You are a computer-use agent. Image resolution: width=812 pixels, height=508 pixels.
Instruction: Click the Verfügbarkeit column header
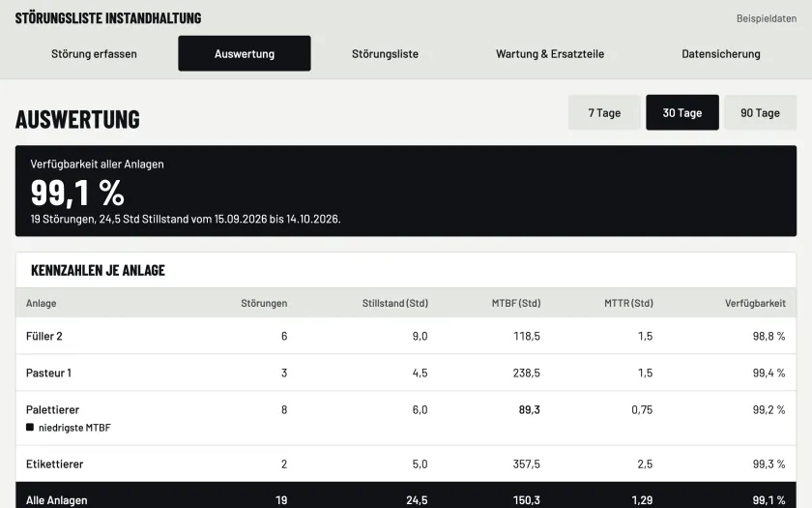click(x=755, y=303)
